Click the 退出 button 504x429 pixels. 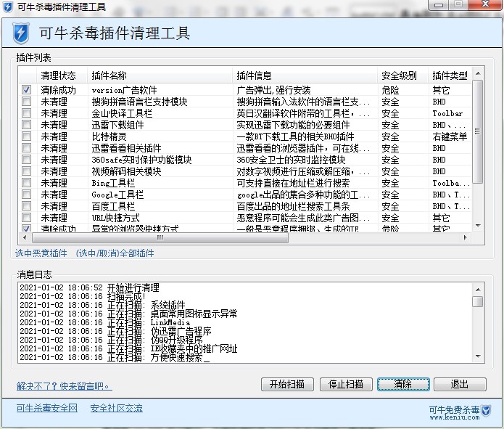[x=460, y=384]
